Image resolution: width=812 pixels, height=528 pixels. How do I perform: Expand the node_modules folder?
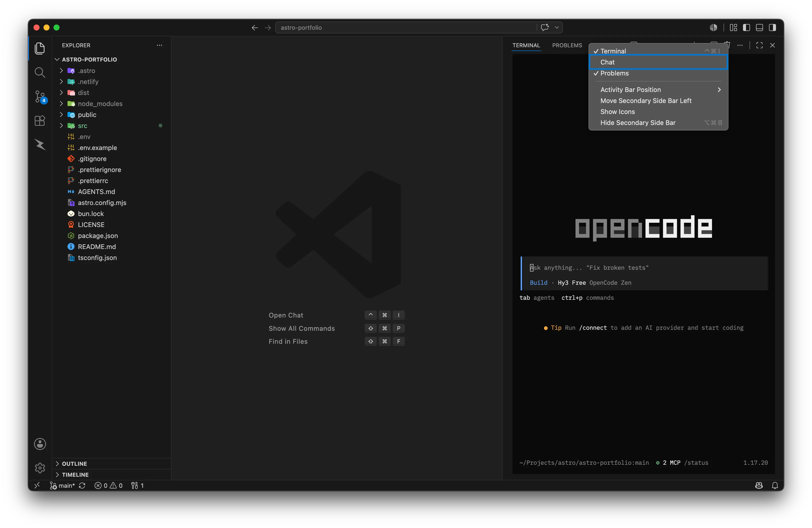(111, 104)
